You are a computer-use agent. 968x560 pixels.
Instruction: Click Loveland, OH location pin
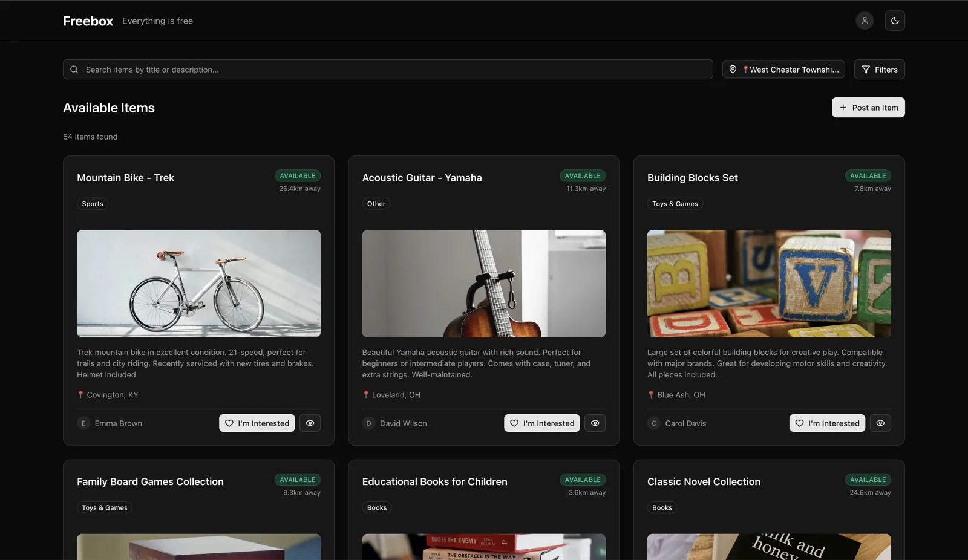point(366,395)
